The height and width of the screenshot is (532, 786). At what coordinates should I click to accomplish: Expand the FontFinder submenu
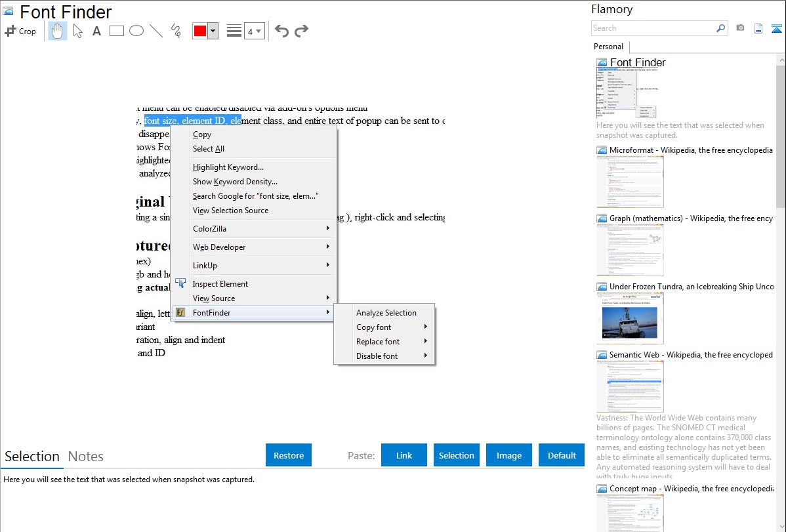pyautogui.click(x=328, y=312)
